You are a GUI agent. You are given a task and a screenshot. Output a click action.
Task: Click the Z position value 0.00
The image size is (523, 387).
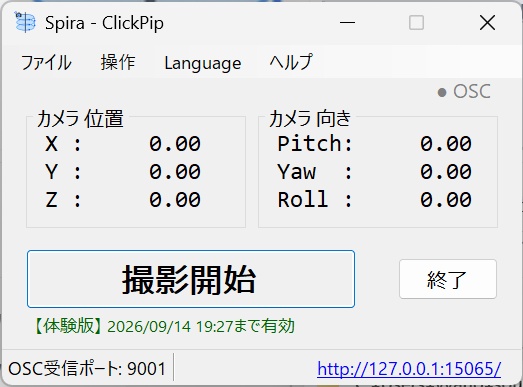[x=175, y=200]
